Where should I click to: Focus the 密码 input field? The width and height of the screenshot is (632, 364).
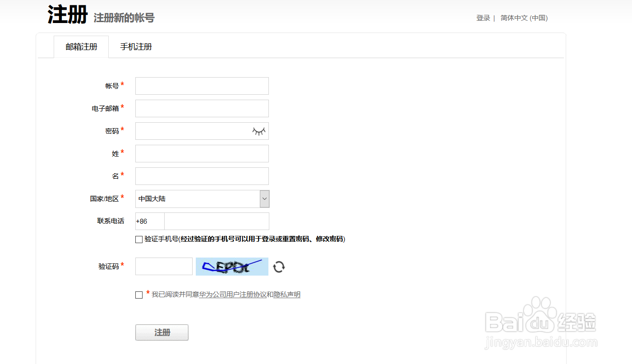[x=202, y=131]
